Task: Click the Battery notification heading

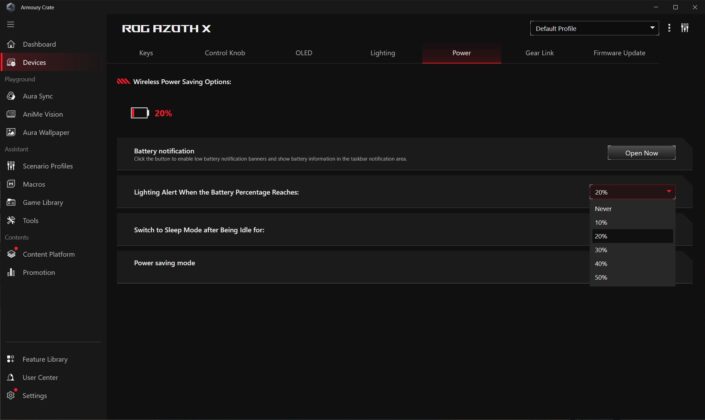Action: pyautogui.click(x=164, y=151)
